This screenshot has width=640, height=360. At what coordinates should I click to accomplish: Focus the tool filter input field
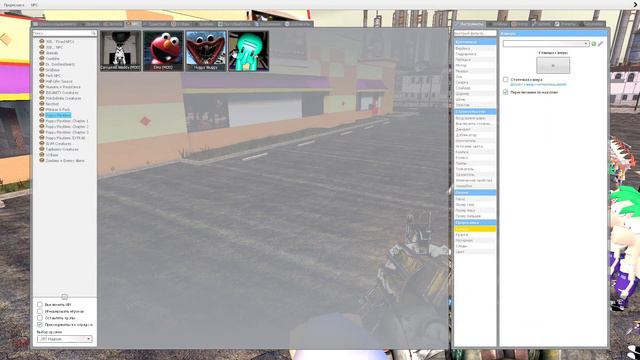[475, 33]
